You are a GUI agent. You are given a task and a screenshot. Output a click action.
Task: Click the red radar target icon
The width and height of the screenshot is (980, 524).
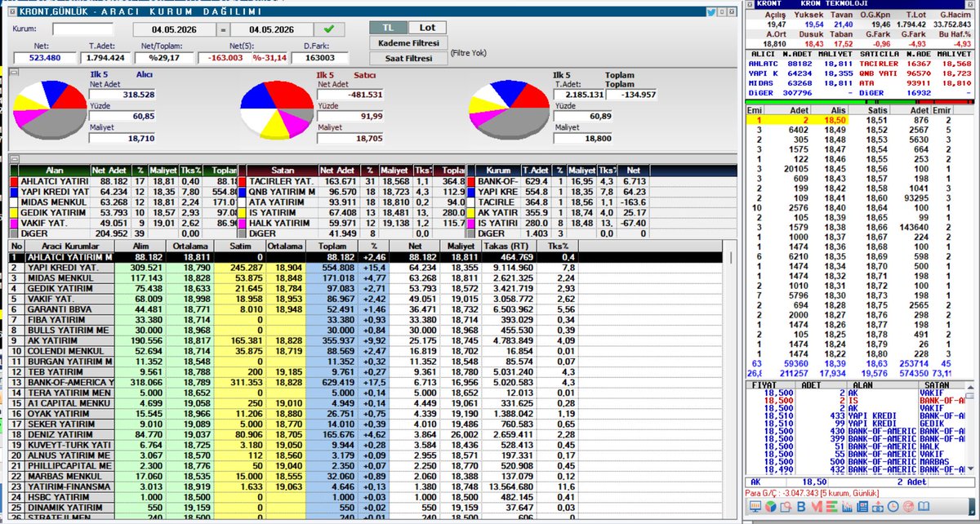(x=908, y=507)
